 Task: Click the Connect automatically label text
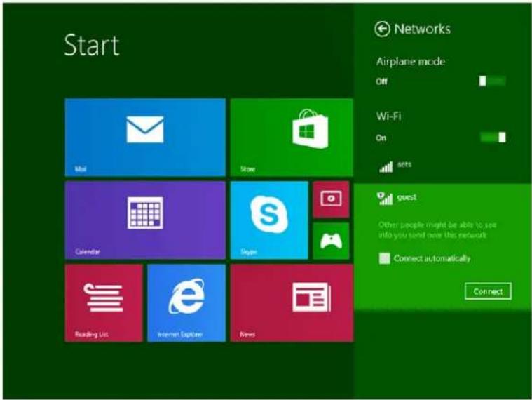[432, 258]
